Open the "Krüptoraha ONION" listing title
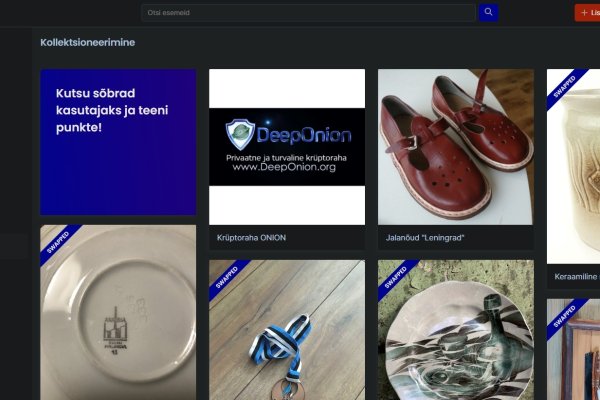 (252, 238)
